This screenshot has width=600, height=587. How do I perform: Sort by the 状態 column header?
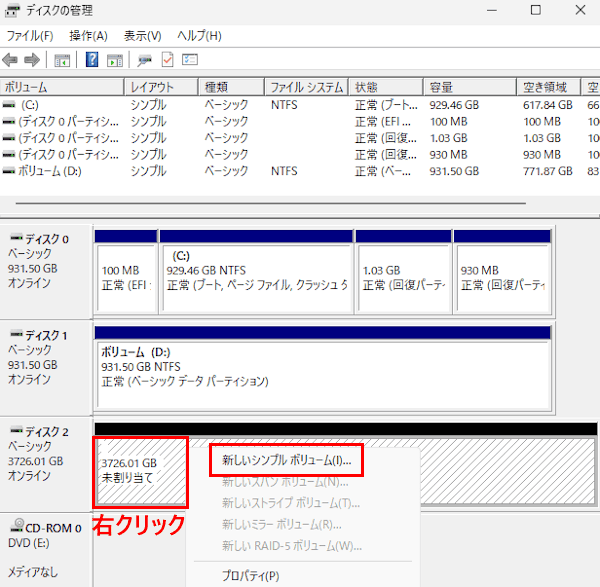tap(386, 87)
